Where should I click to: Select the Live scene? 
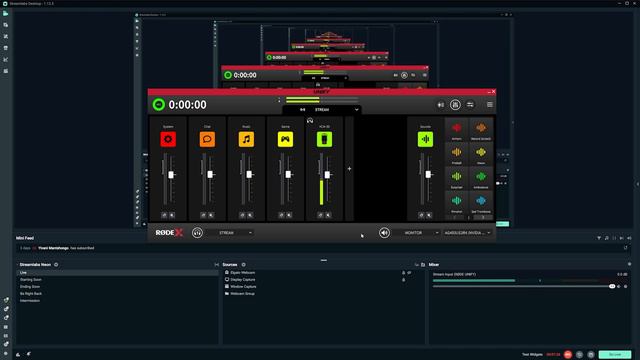(117, 273)
